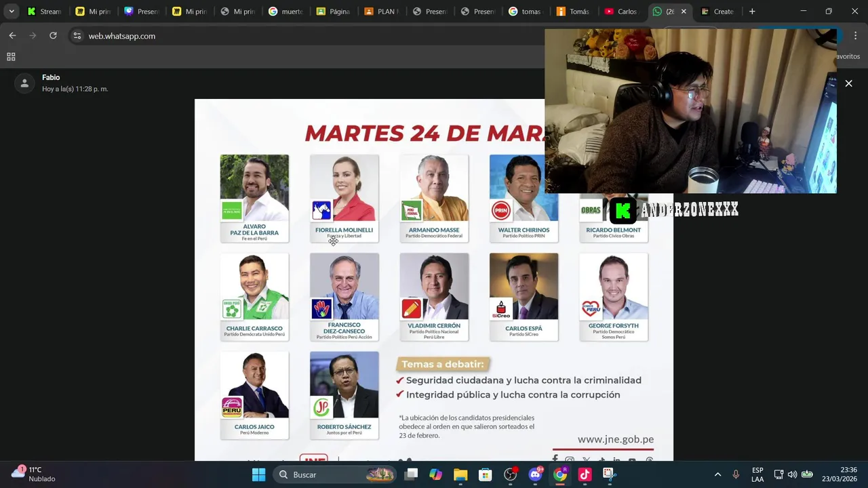Click Alvaro Paz de la Barra photo
868x488 pixels.
click(x=254, y=188)
